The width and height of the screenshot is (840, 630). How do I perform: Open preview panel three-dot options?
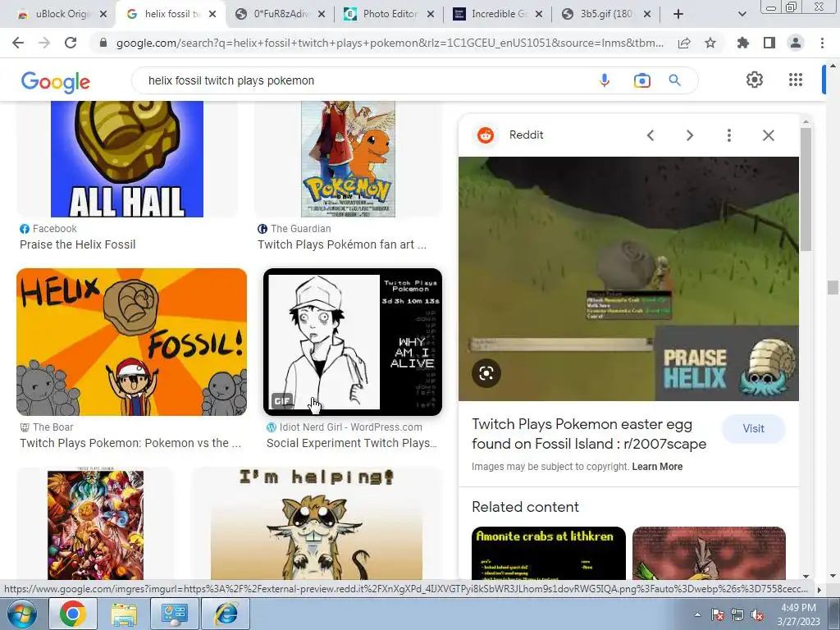point(728,135)
